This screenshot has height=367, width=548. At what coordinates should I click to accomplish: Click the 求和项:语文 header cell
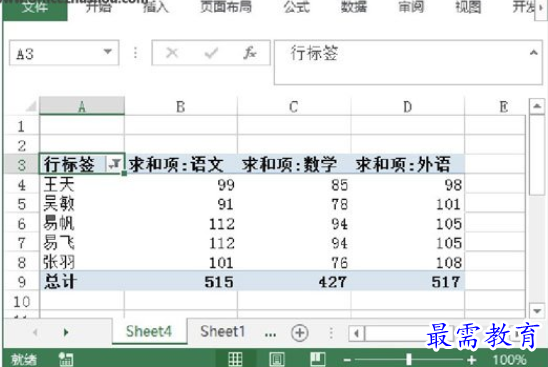click(181, 164)
